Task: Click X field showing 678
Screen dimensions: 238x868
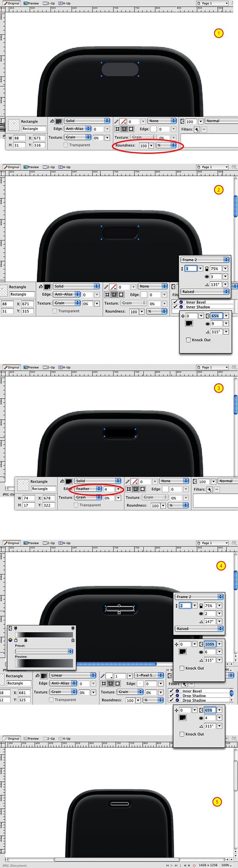Action: tap(49, 498)
